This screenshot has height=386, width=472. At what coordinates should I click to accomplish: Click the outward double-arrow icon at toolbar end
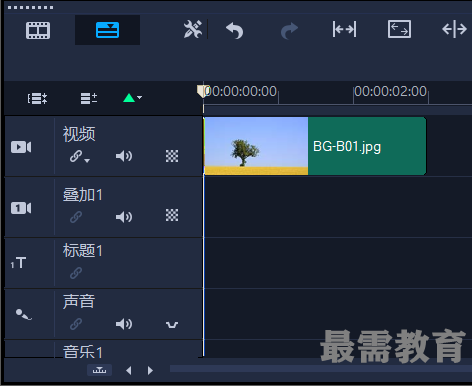coord(454,29)
